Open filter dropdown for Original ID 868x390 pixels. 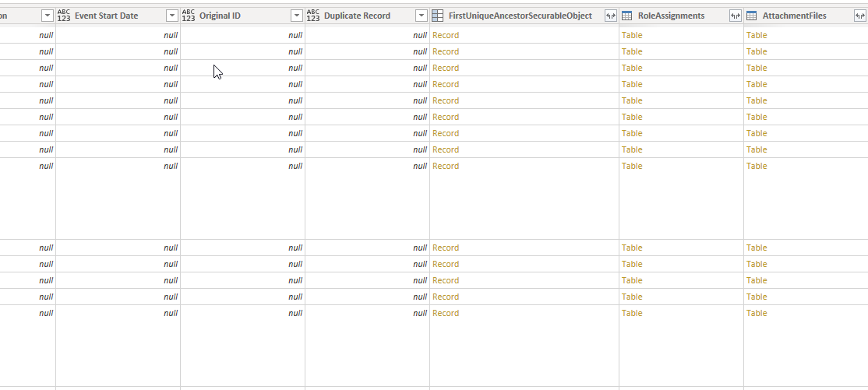[297, 16]
